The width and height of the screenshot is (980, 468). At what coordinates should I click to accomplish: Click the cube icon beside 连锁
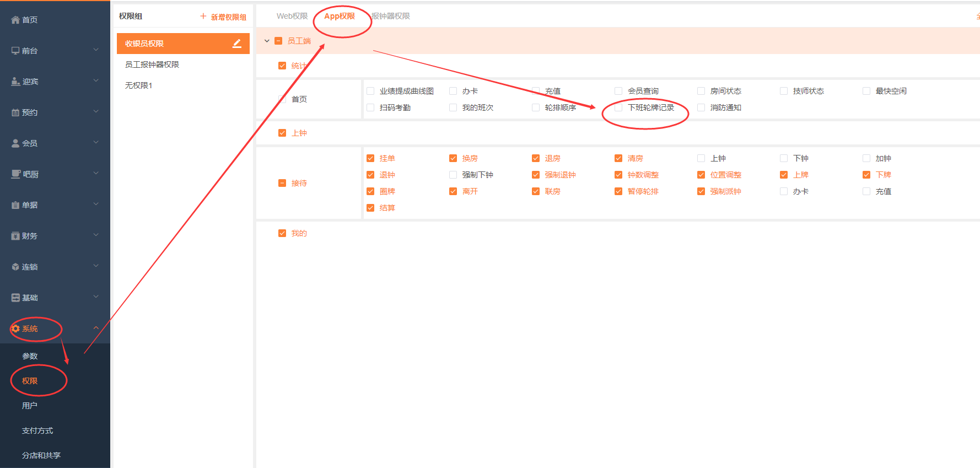coord(15,267)
